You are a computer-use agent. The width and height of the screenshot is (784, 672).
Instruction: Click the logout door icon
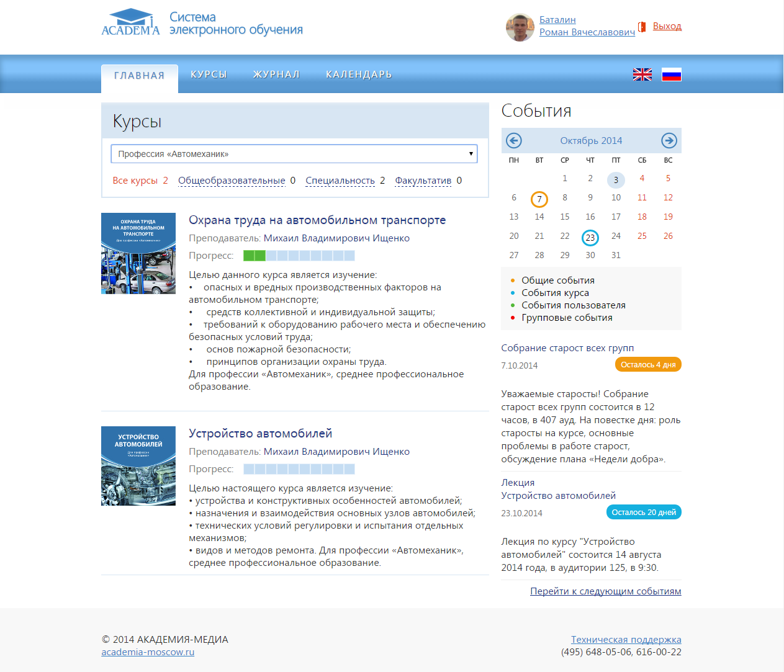(642, 27)
